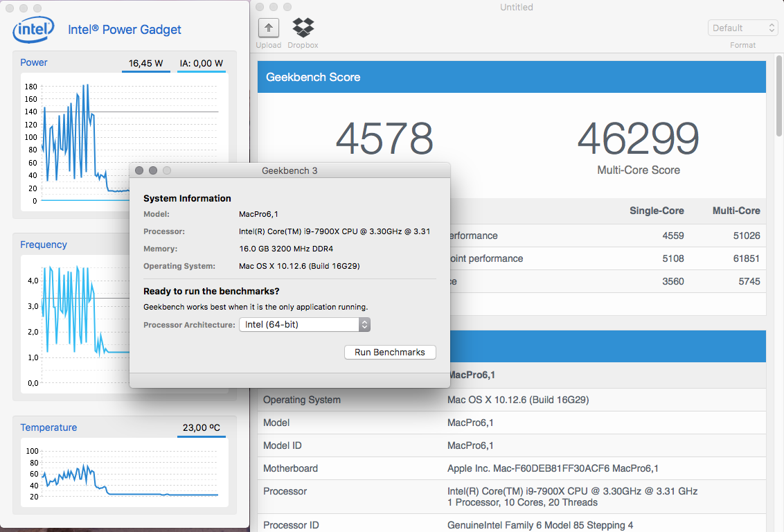Minimize the Geekbench 3 dialog window
This screenshot has width=784, height=532.
(x=153, y=170)
